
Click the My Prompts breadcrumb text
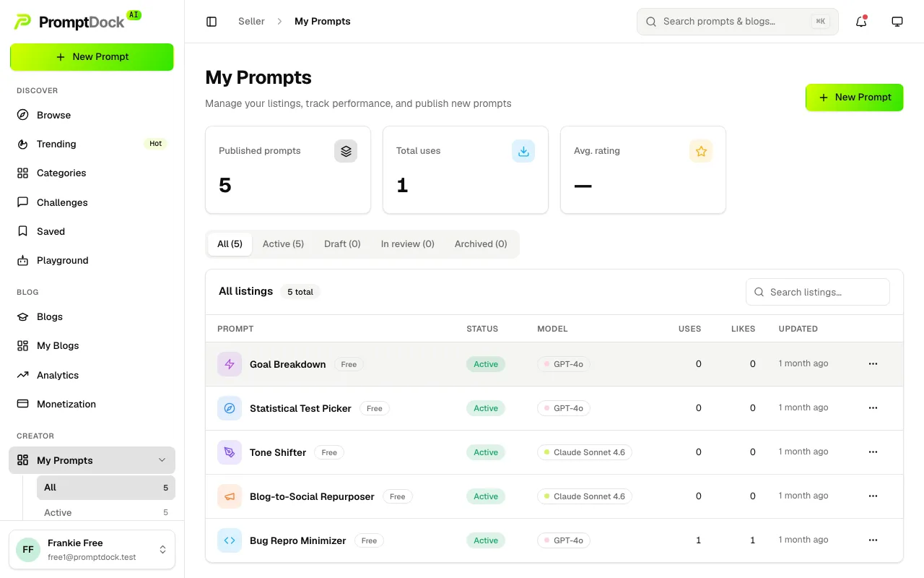[x=323, y=22]
